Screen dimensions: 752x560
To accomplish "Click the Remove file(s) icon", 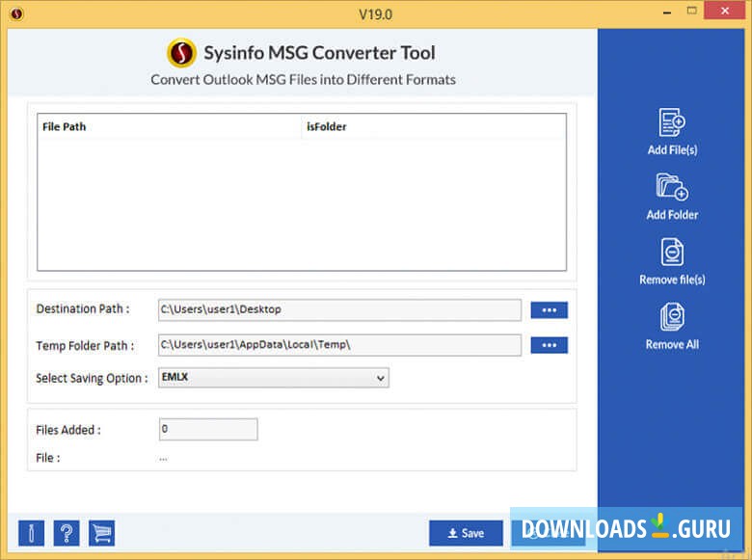I will tap(672, 252).
